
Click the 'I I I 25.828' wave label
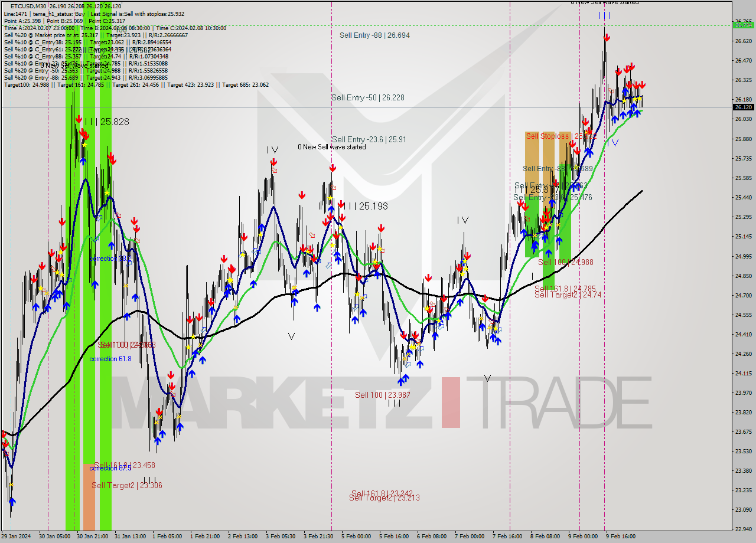(106, 122)
